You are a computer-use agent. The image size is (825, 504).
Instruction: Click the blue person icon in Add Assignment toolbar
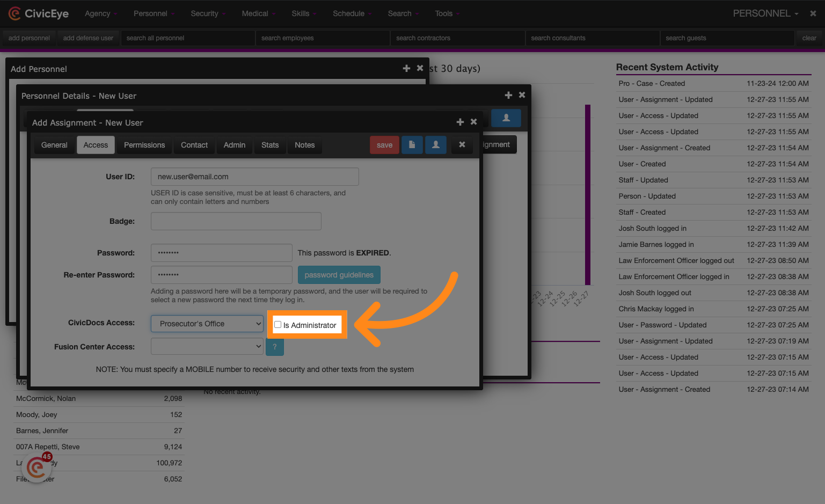[436, 145]
